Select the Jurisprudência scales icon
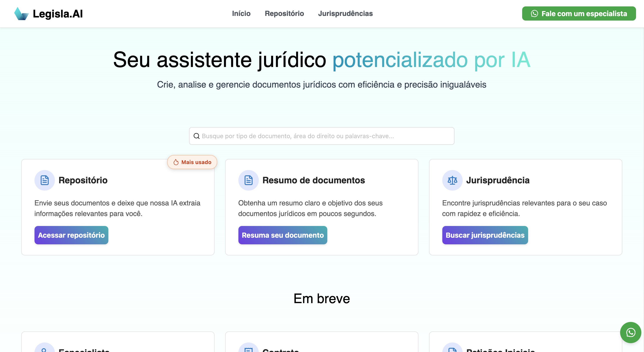Image resolution: width=644 pixels, height=352 pixels. pyautogui.click(x=452, y=180)
